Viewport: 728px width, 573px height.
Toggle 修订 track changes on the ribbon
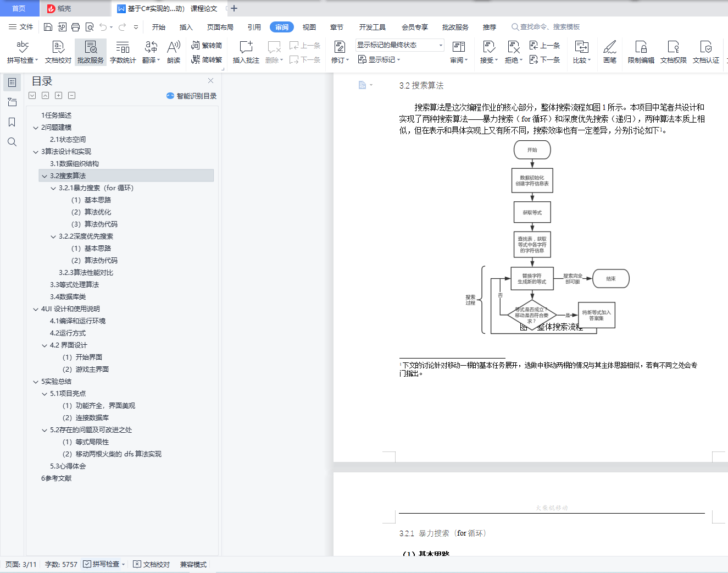pos(340,52)
